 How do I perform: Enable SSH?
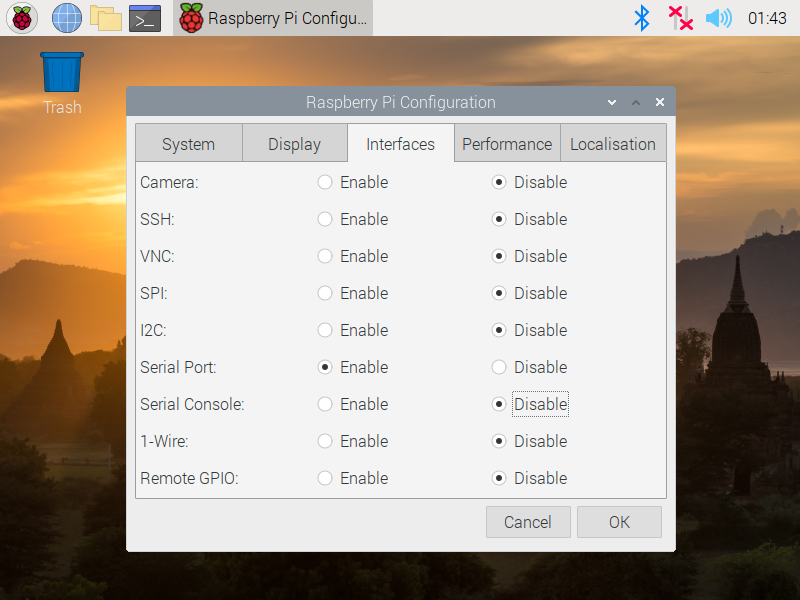pyautogui.click(x=353, y=219)
